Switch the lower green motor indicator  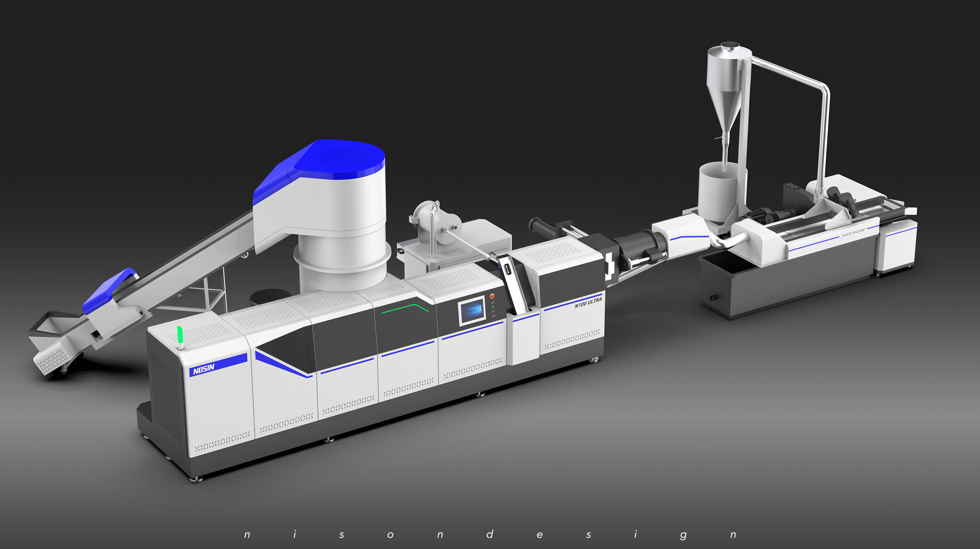pos(493,310)
